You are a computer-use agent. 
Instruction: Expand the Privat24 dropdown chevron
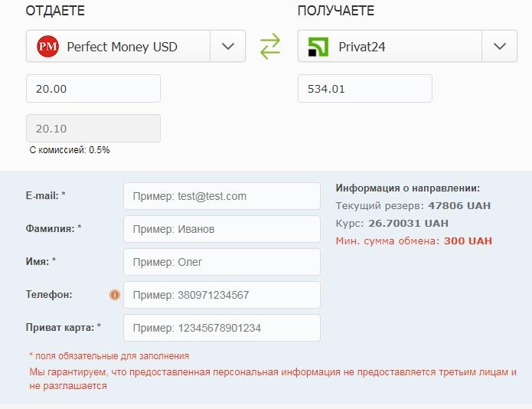[x=499, y=46]
